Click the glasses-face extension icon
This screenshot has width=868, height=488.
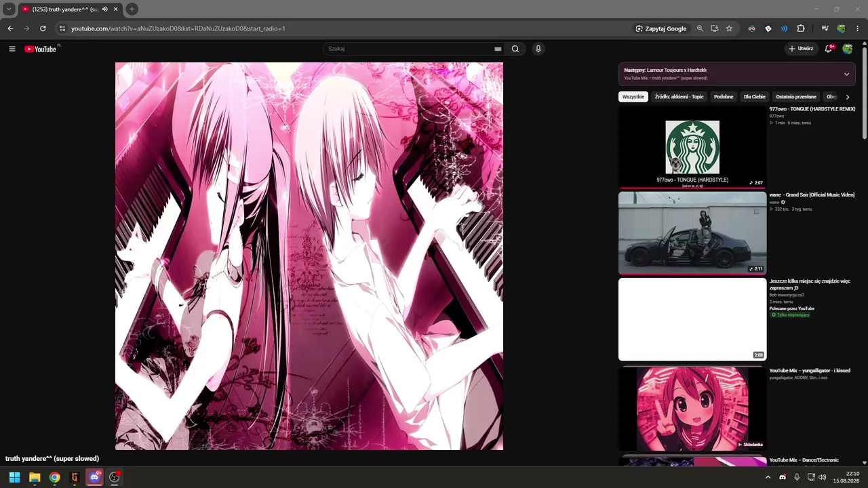pyautogui.click(x=751, y=28)
